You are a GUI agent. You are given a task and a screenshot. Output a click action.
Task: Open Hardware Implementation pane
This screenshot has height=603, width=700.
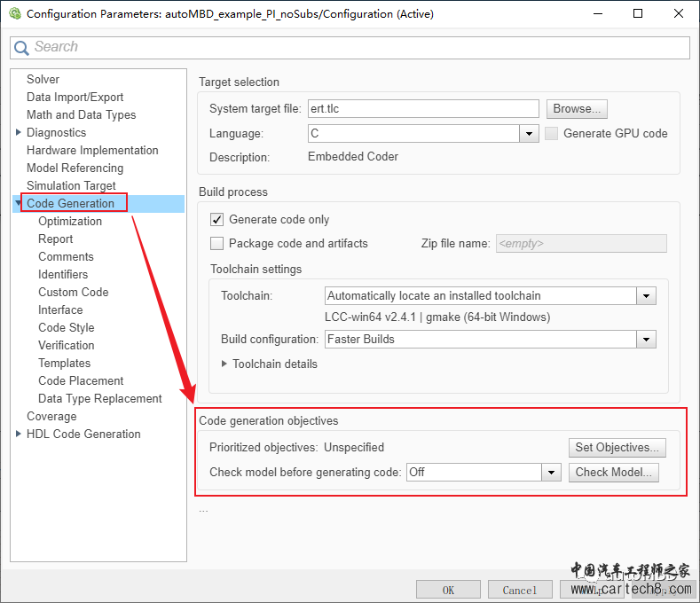[92, 151]
